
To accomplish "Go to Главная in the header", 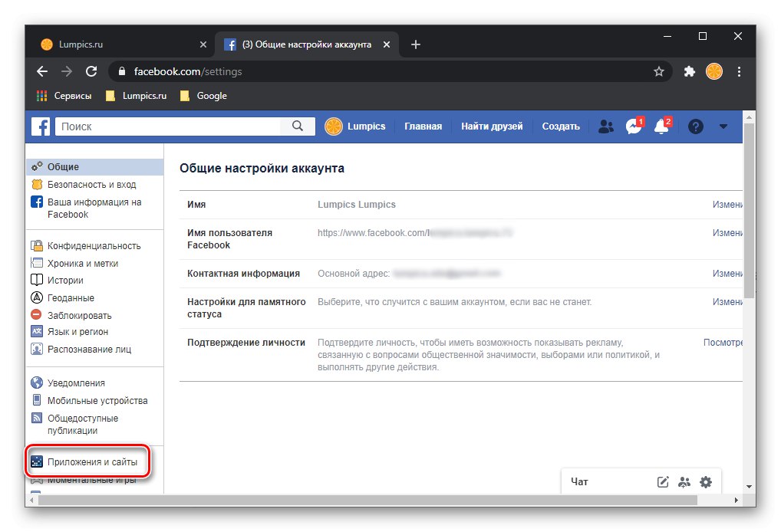I will click(423, 126).
